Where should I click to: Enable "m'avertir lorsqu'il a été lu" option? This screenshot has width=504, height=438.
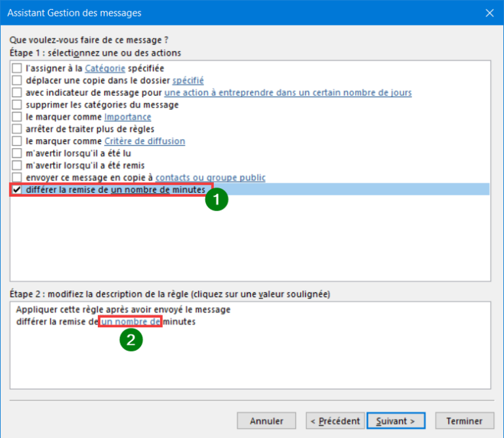(17, 153)
